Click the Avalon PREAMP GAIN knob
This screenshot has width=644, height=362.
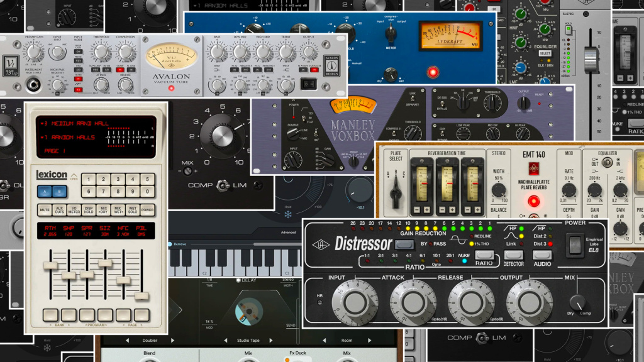(34, 53)
